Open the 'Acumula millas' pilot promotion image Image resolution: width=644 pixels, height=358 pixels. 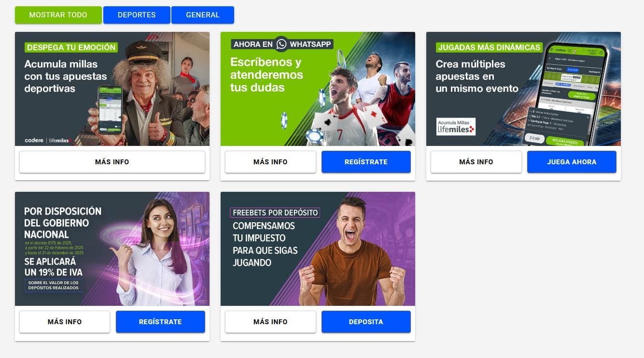pyautogui.click(x=112, y=89)
